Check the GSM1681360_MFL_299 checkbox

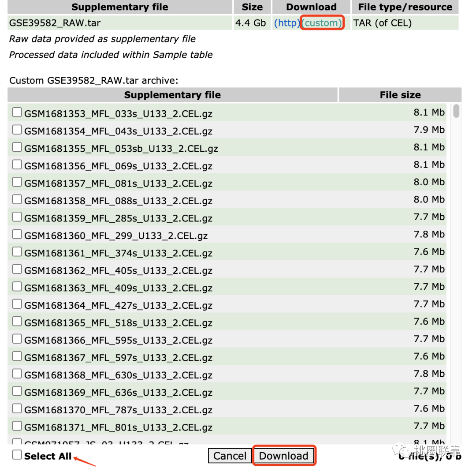(17, 234)
